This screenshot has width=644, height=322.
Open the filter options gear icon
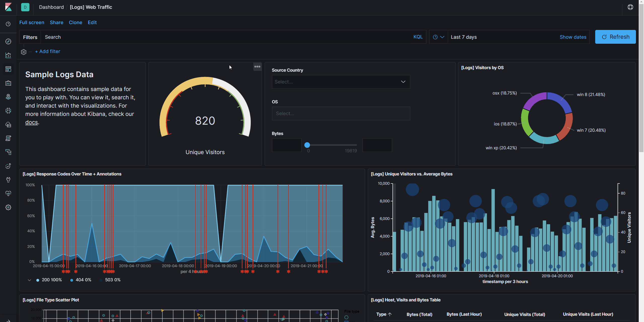click(24, 52)
